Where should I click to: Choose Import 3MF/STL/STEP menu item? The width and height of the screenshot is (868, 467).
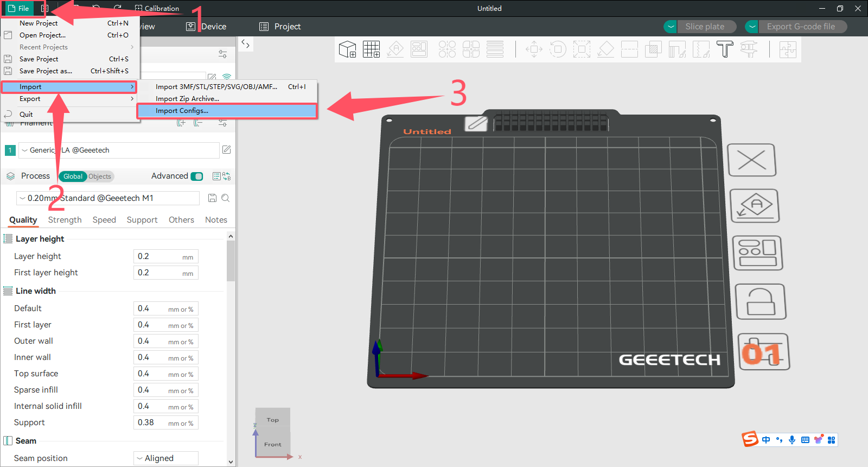(x=227, y=87)
